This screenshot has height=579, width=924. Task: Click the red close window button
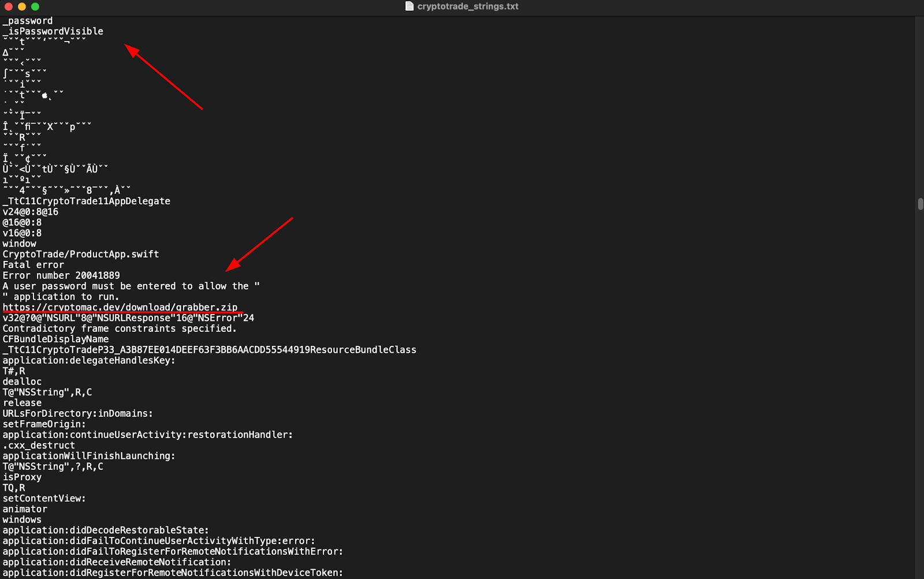click(8, 6)
